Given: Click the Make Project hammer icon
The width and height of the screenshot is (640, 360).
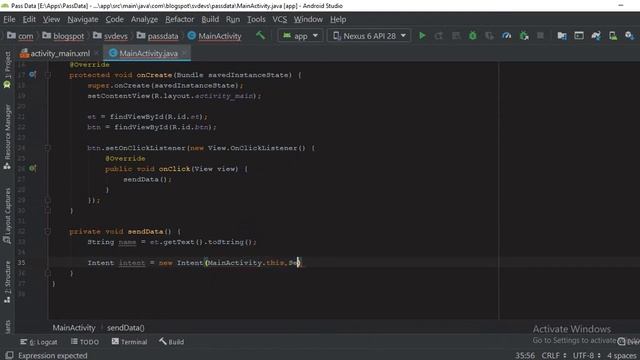Looking at the screenshot, I should [260, 36].
